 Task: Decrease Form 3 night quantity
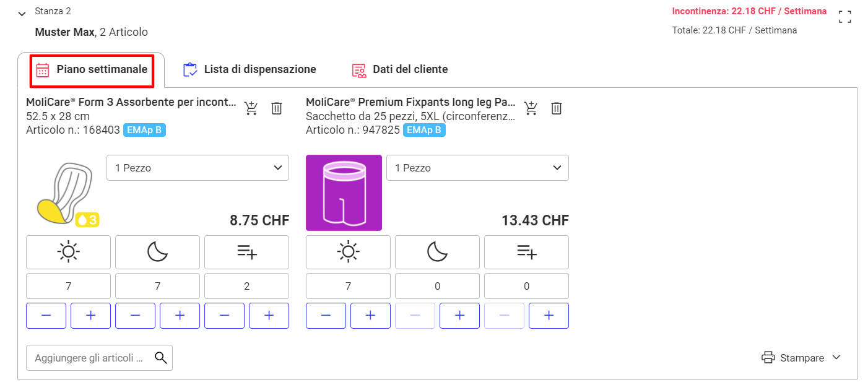[135, 316]
